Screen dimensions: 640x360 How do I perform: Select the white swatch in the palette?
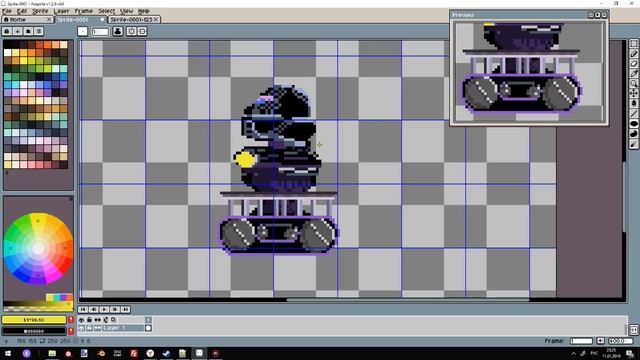tap(7, 53)
